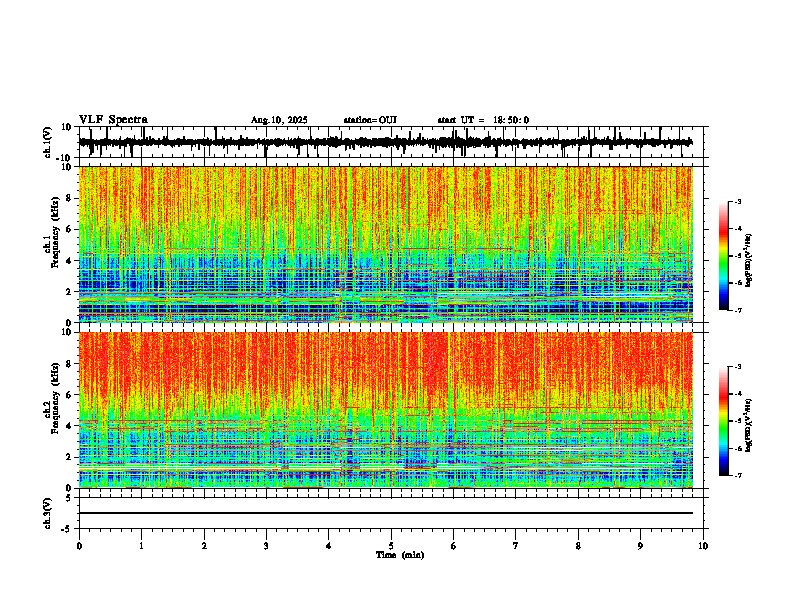Click the 'ch.3(V)' axis label
Viewport: 792px width, 612px height.
coord(48,514)
